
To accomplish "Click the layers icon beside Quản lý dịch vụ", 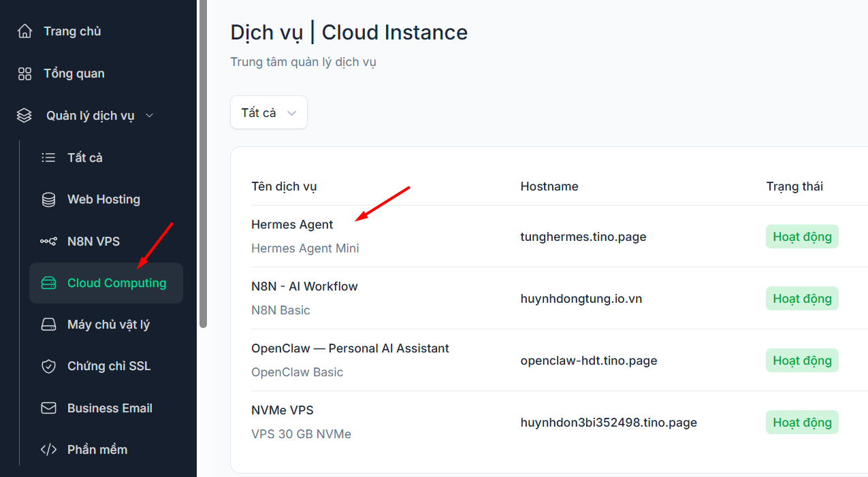I will tap(25, 116).
